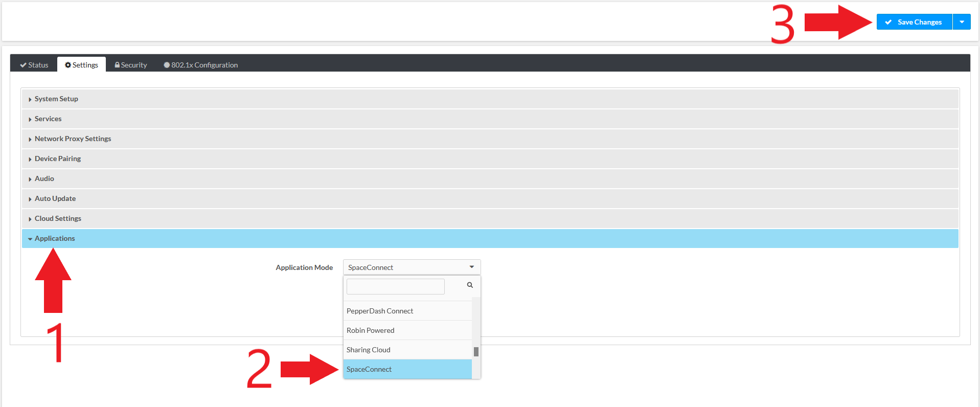Expand the Network Proxy Settings section
This screenshot has height=407, width=980.
[490, 139]
